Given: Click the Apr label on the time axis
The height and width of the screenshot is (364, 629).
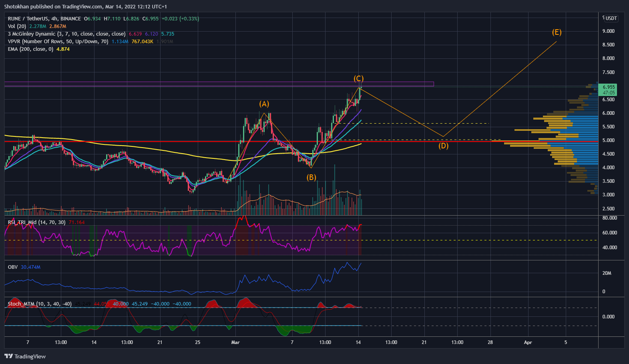Looking at the screenshot, I should (528, 342).
